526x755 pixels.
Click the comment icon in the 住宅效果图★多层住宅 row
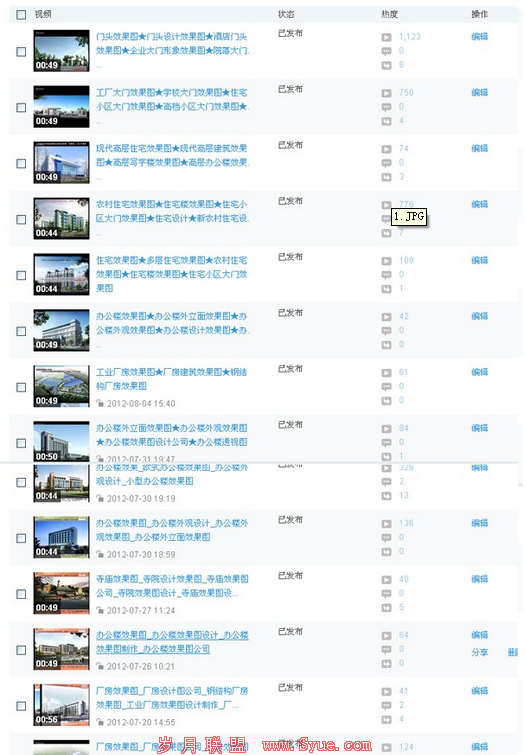tap(386, 275)
